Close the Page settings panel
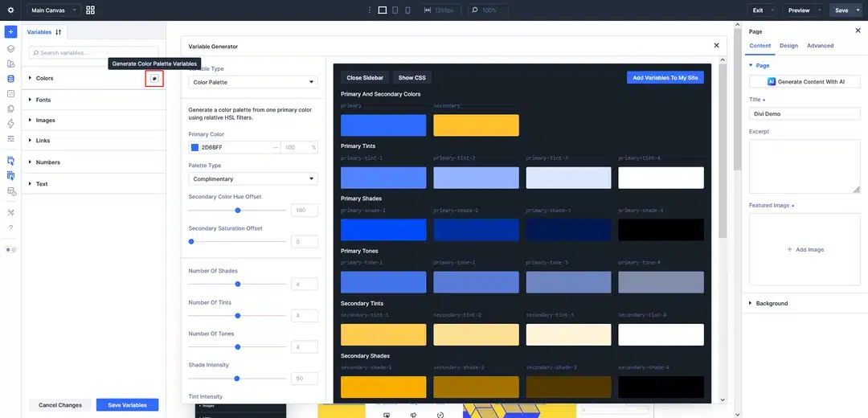 (x=858, y=31)
